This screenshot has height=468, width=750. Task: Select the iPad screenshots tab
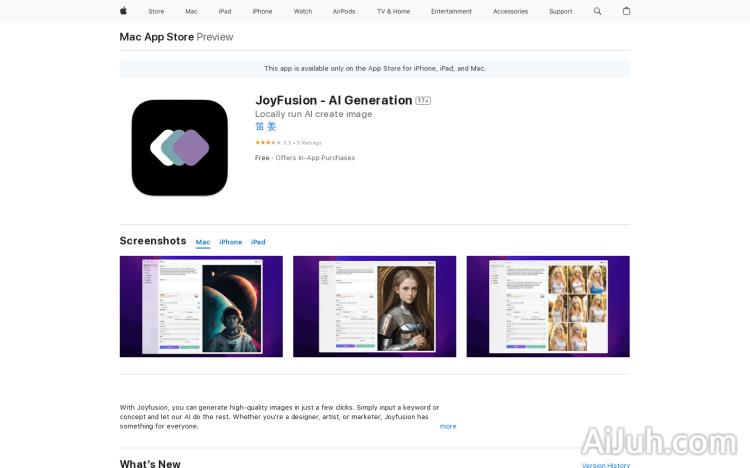pyautogui.click(x=258, y=242)
